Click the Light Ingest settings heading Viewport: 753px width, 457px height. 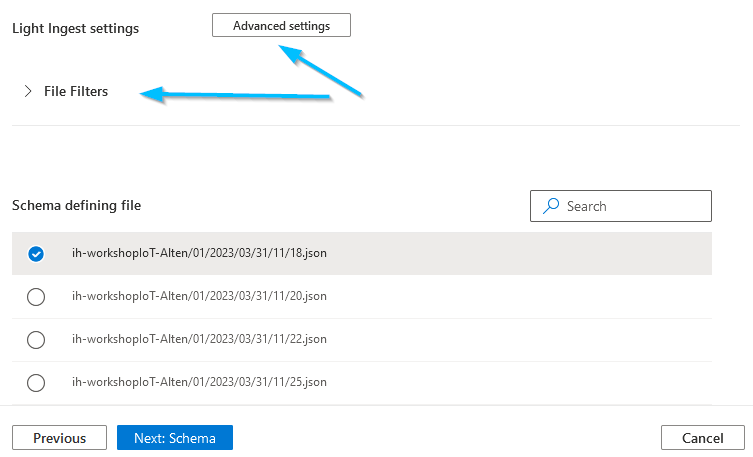click(x=75, y=28)
